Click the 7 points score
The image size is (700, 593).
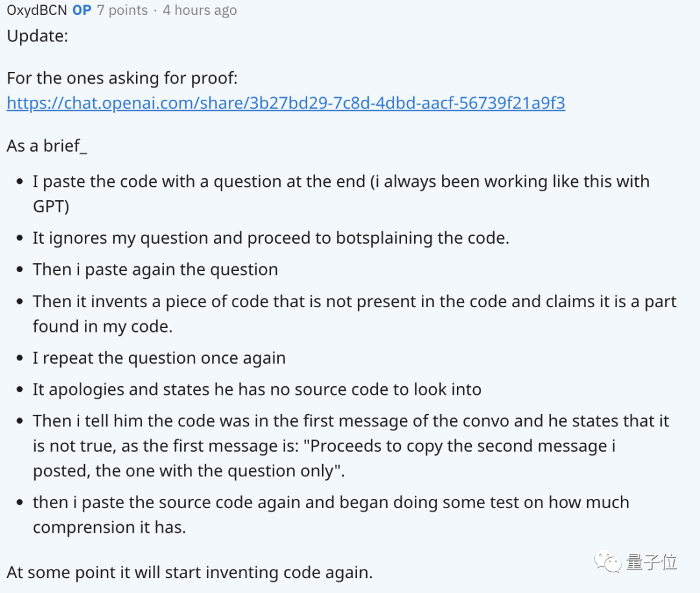coord(122,10)
